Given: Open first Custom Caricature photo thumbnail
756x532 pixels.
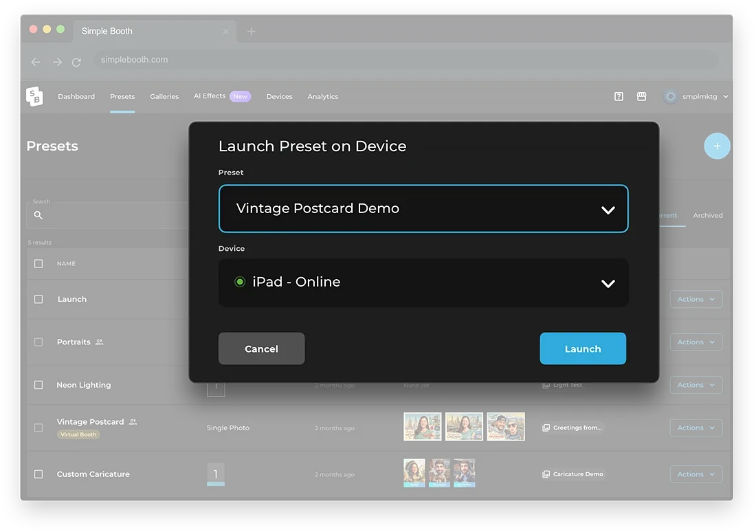Looking at the screenshot, I should (414, 473).
